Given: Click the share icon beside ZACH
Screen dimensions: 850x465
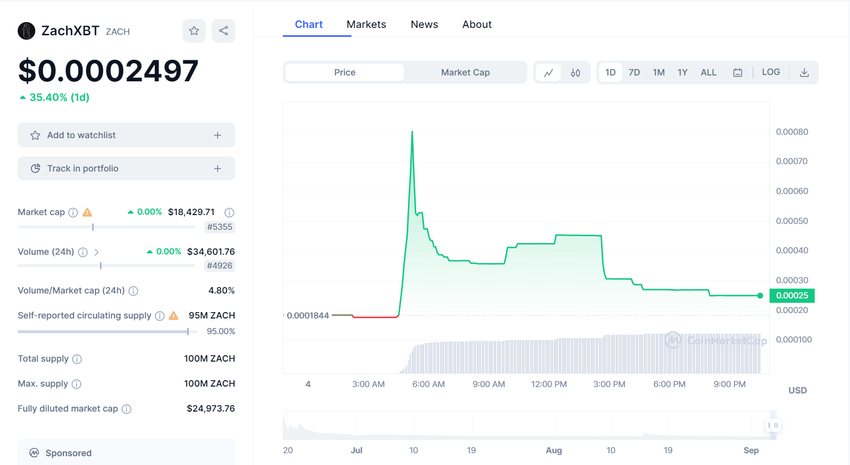Looking at the screenshot, I should point(223,31).
